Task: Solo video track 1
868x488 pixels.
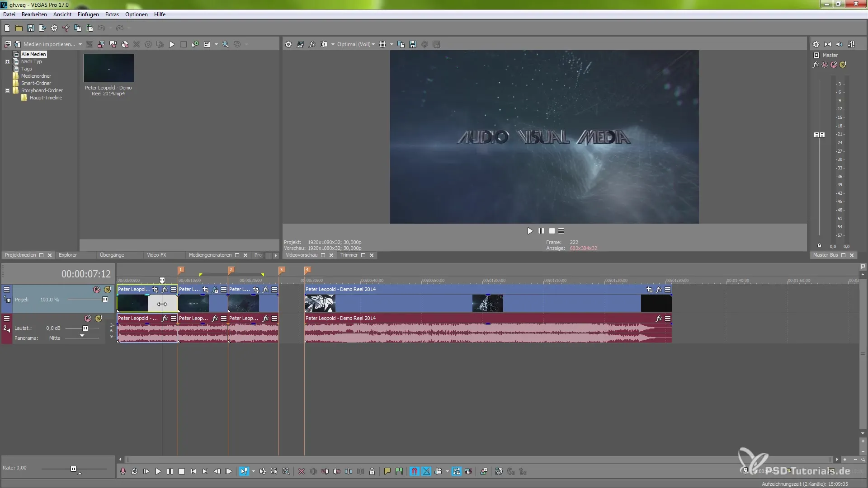Action: pos(108,290)
